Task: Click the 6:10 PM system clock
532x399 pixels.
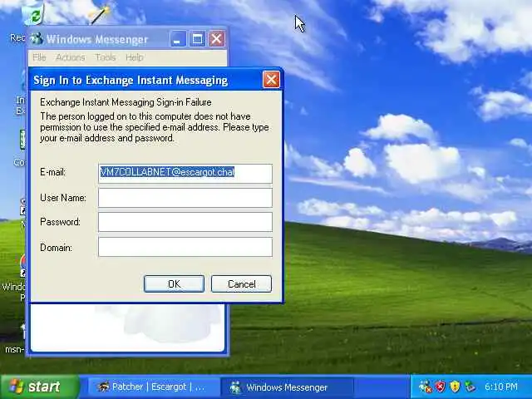Action: 500,387
